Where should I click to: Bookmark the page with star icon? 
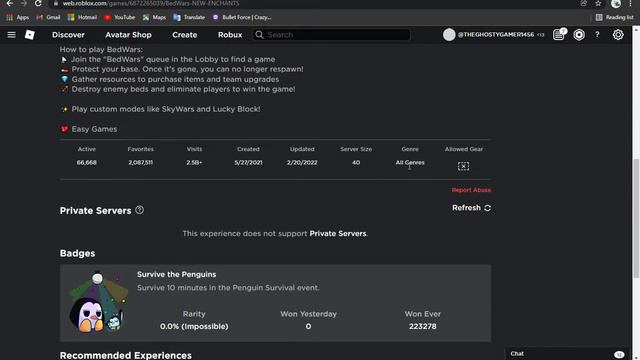[x=598, y=3]
